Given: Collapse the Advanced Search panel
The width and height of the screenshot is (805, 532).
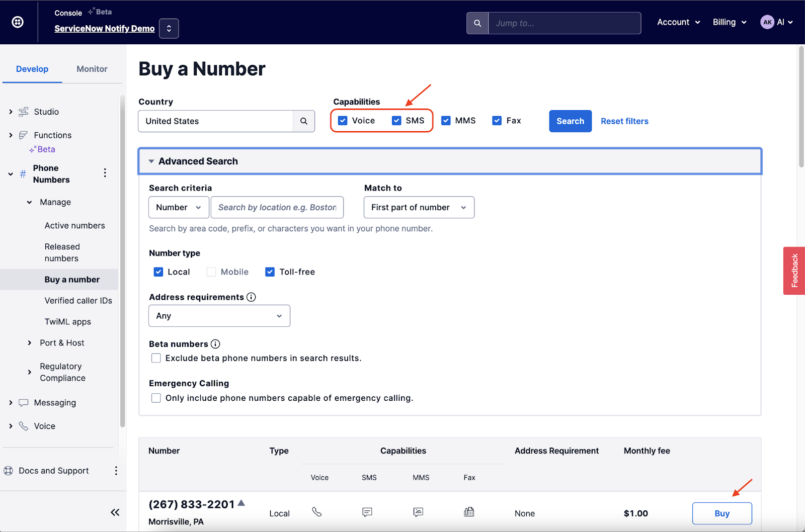Looking at the screenshot, I should [x=450, y=161].
